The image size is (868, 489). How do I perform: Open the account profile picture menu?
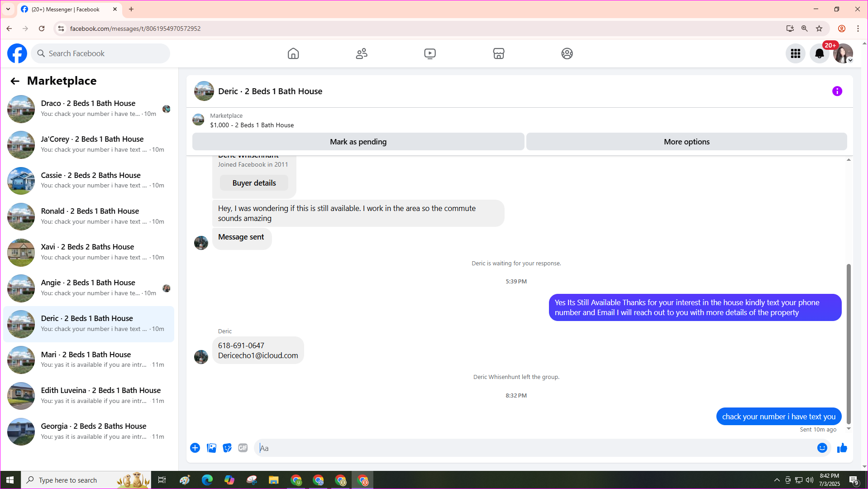point(843,53)
